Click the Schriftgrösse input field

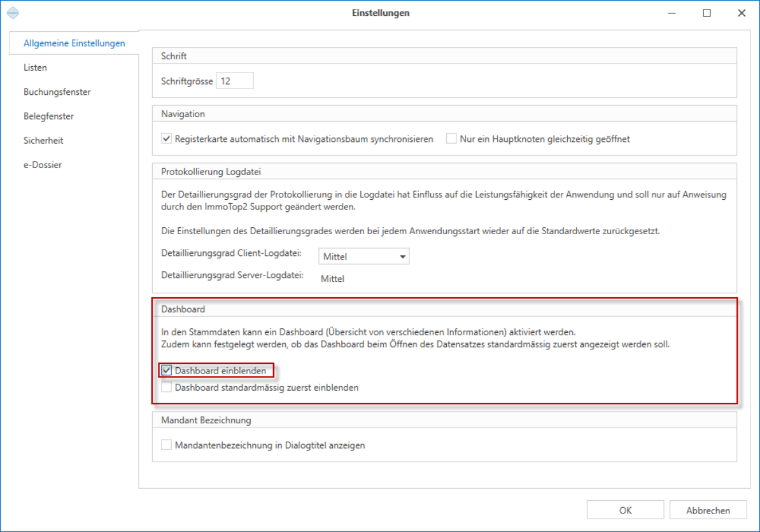(x=235, y=81)
